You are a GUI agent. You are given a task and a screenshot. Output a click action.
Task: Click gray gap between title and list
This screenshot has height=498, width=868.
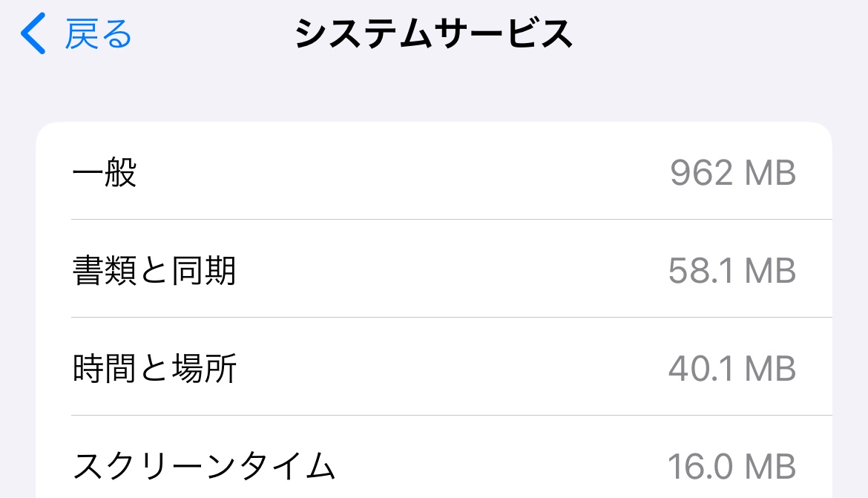tap(433, 93)
